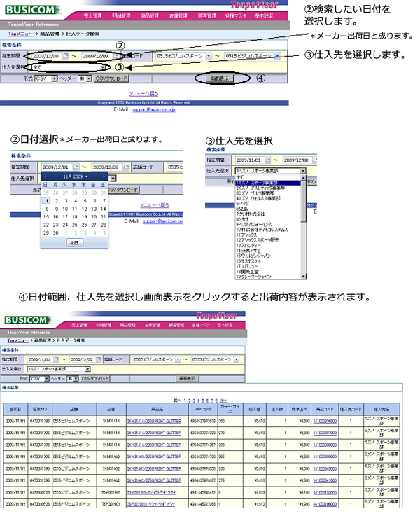The width and height of the screenshot is (420, 514).
Task: Click 2009/12/01 start date field
Action: click(56, 167)
